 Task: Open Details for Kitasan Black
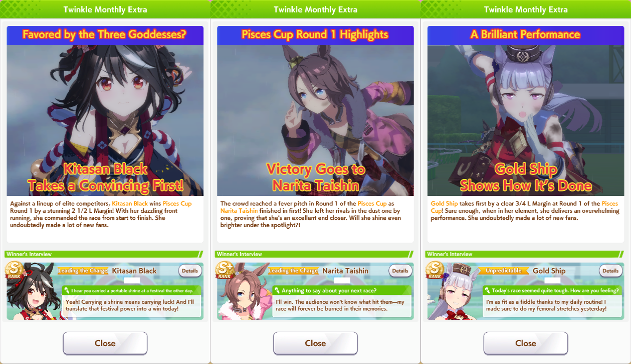190,271
